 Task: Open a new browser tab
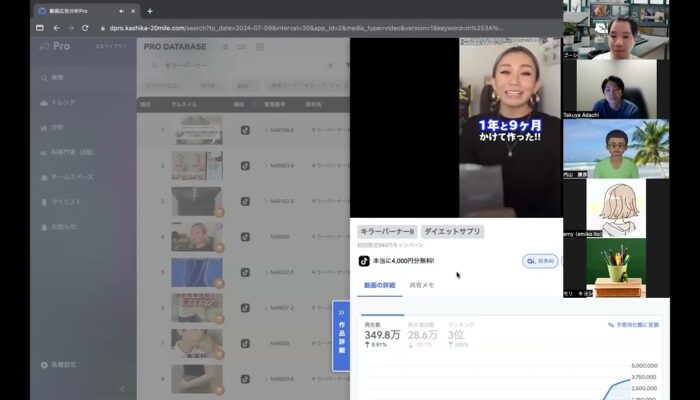150,11
